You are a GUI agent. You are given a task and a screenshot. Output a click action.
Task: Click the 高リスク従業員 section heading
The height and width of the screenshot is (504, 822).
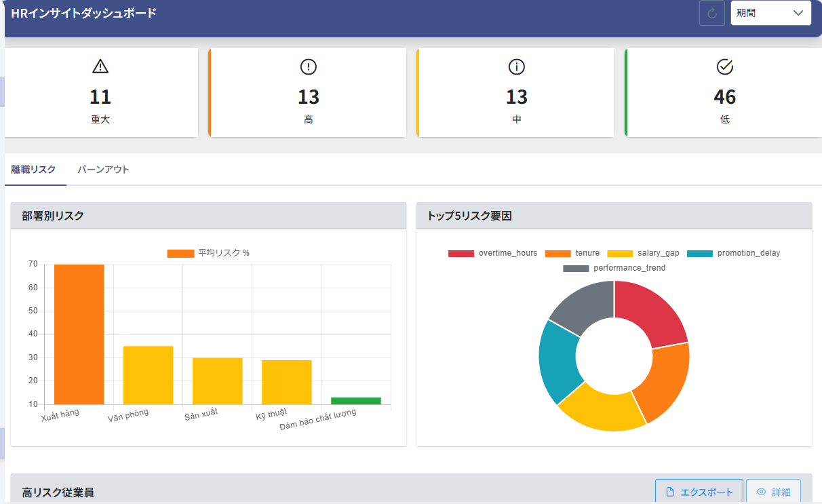click(58, 492)
